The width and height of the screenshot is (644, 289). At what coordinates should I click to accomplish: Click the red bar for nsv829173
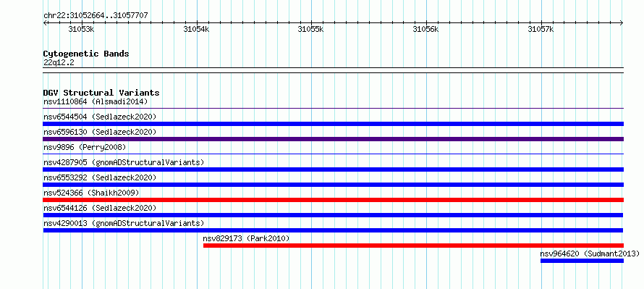(x=413, y=246)
